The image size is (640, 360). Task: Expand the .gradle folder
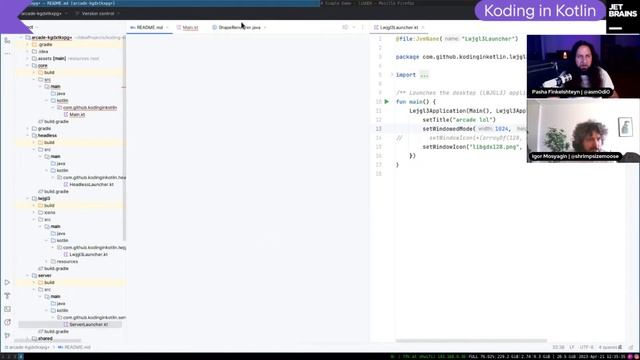click(28, 44)
